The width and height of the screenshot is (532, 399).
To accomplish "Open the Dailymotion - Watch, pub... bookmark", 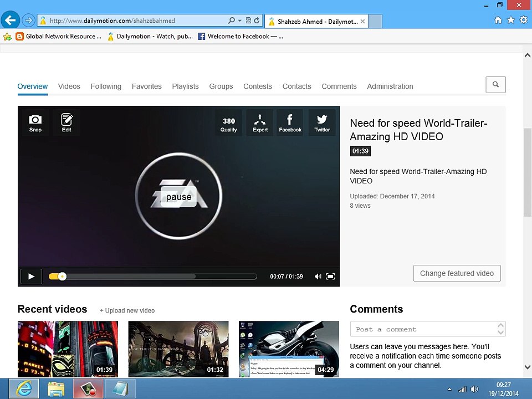I will point(150,37).
